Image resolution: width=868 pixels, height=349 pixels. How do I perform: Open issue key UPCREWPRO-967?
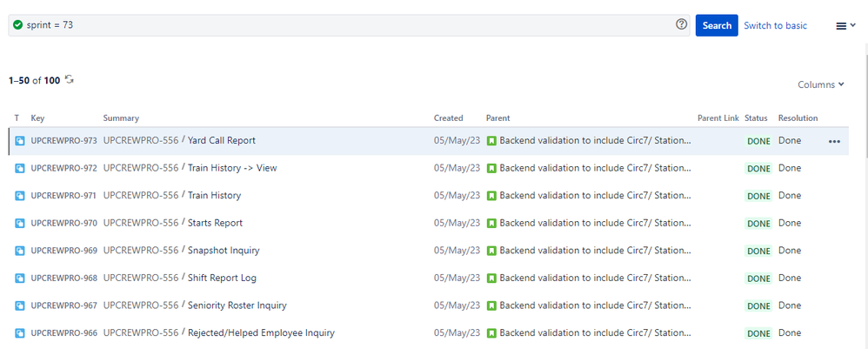[63, 305]
